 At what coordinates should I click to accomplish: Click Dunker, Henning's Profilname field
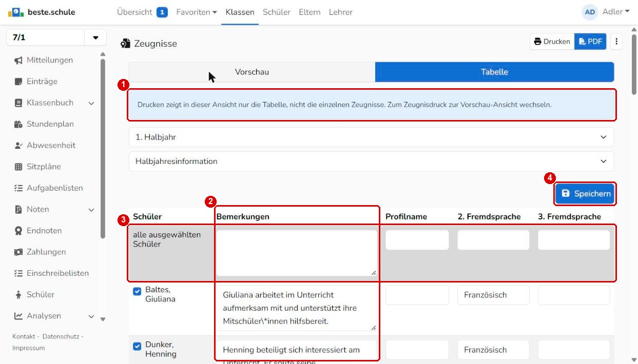pyautogui.click(x=417, y=350)
